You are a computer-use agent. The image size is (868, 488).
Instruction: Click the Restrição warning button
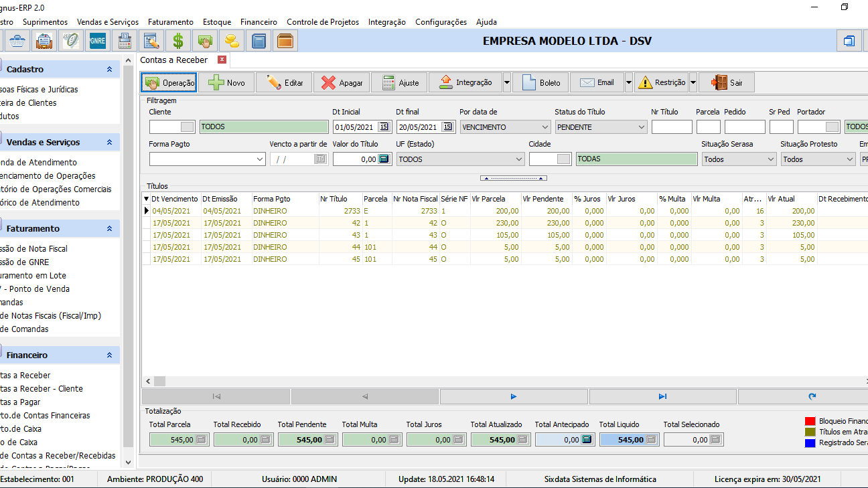click(x=662, y=83)
